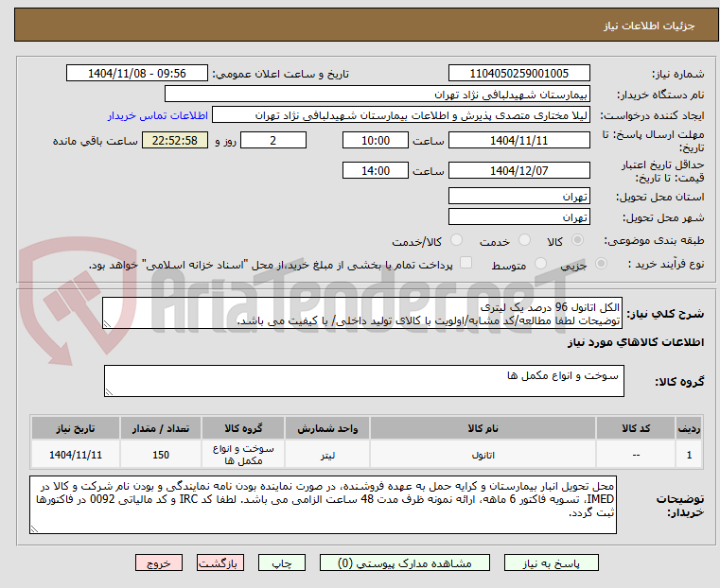Image resolution: width=720 pixels, height=588 pixels.
Task: Click the quantity cell 150
Action: (161, 455)
